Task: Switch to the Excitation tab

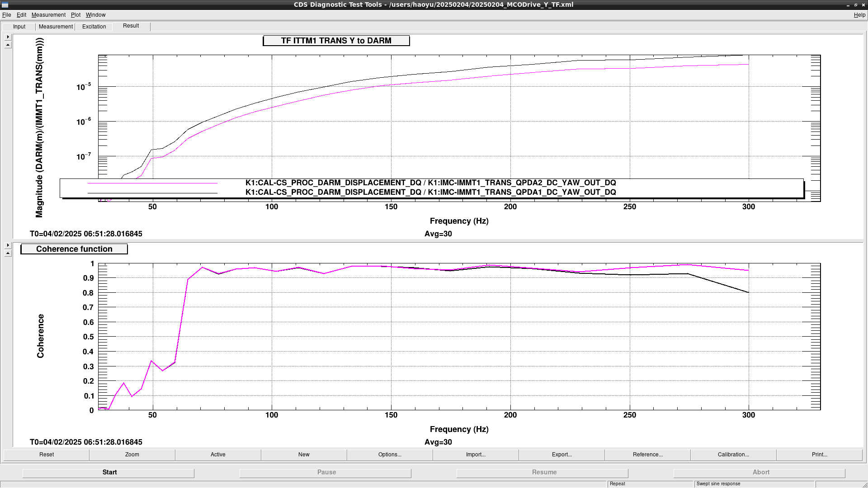Action: click(94, 27)
